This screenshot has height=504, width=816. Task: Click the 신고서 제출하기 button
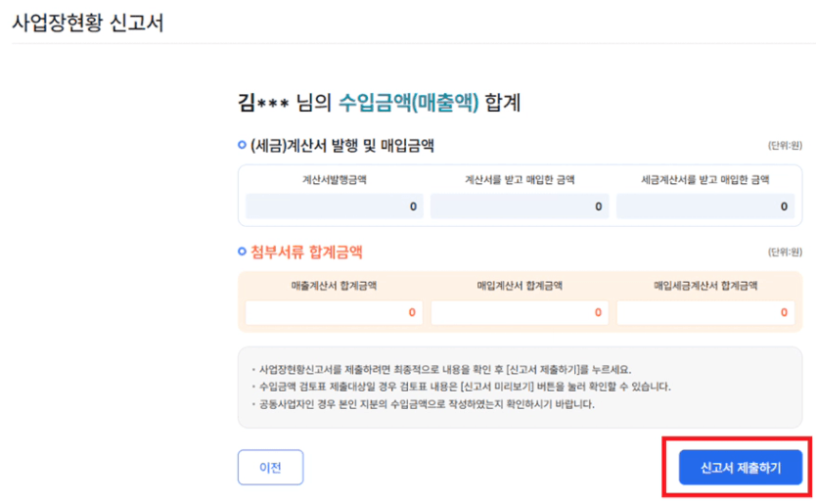(x=741, y=468)
